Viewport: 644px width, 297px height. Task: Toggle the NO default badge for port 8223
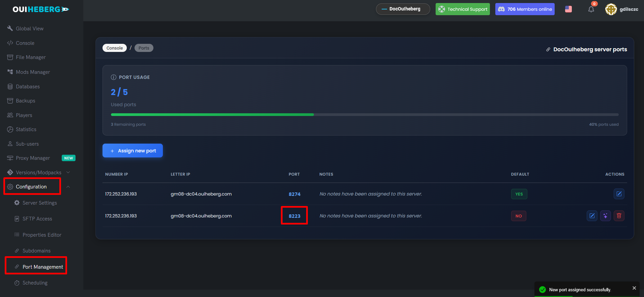tap(518, 216)
